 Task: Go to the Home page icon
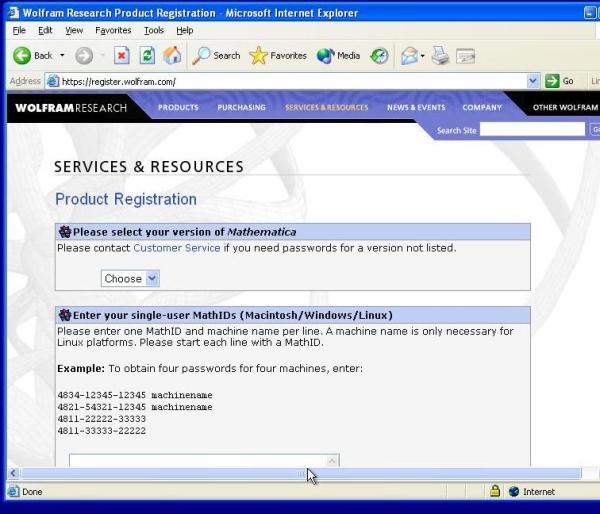172,56
